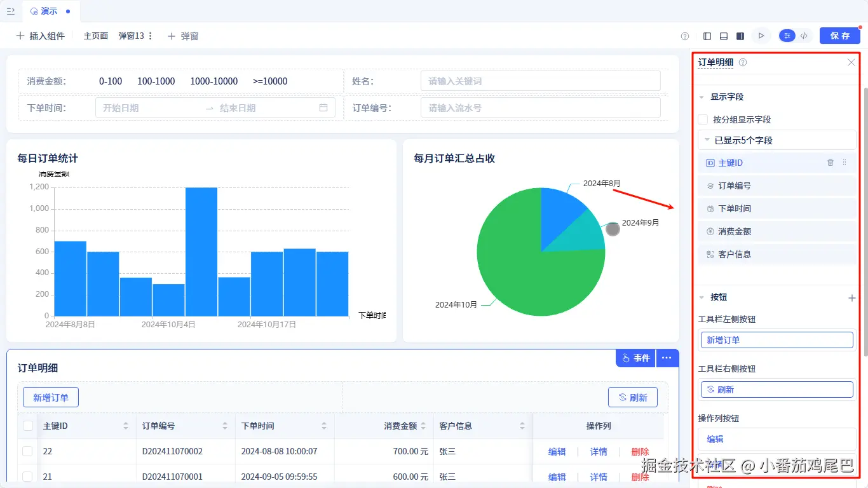Click 删除 link in row 22
This screenshot has width=868, height=488.
[641, 452]
